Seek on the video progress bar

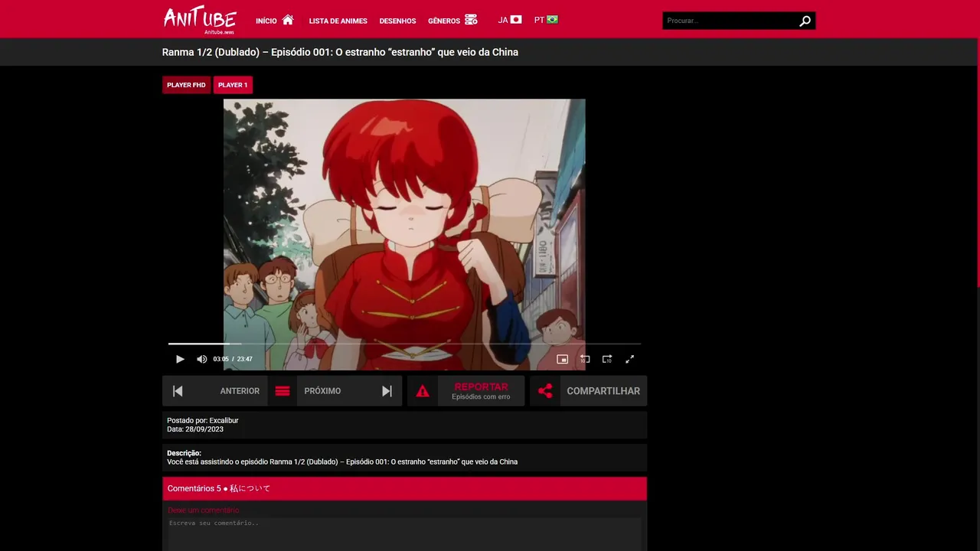(404, 344)
